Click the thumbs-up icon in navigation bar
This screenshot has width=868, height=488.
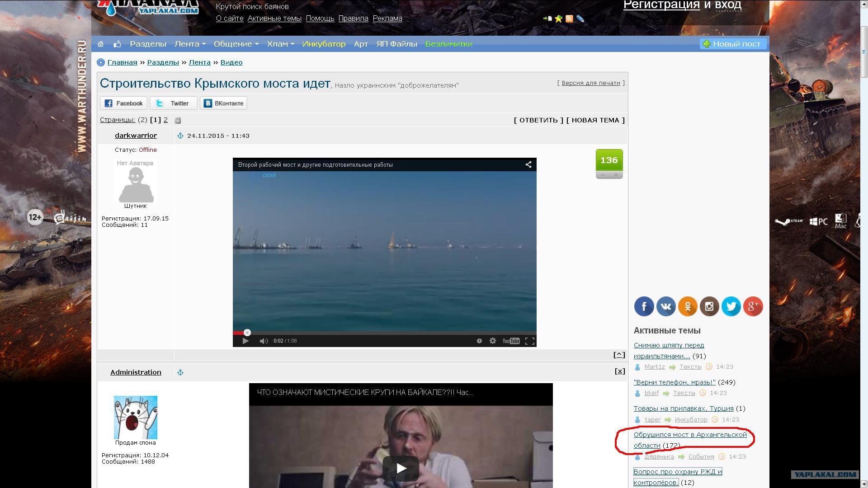click(118, 44)
